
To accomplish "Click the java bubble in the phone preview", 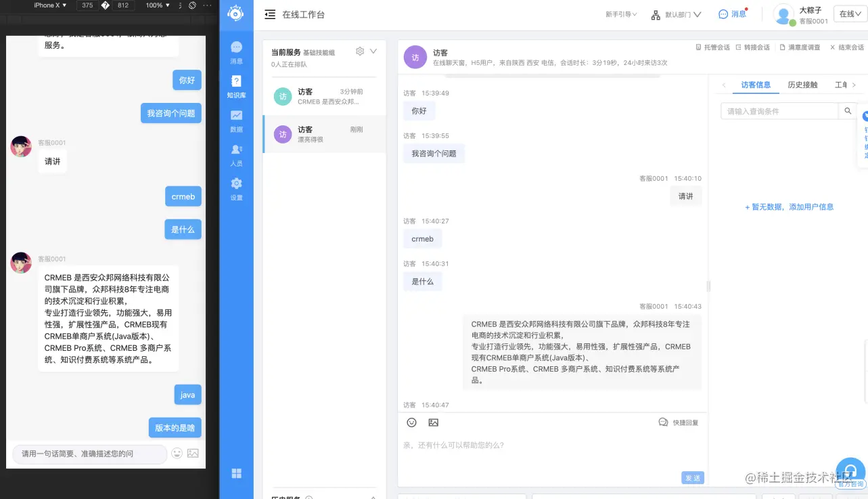I will point(188,395).
